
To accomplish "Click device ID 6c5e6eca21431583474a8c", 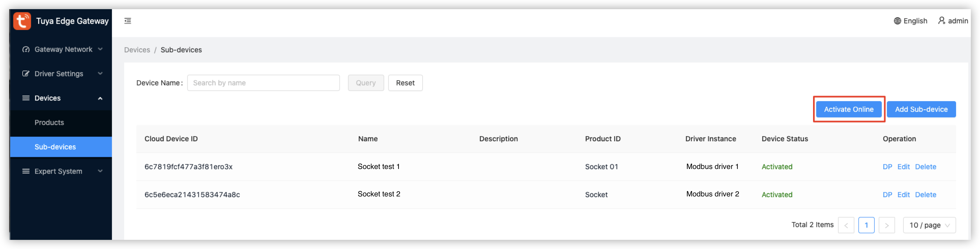I will click(192, 195).
